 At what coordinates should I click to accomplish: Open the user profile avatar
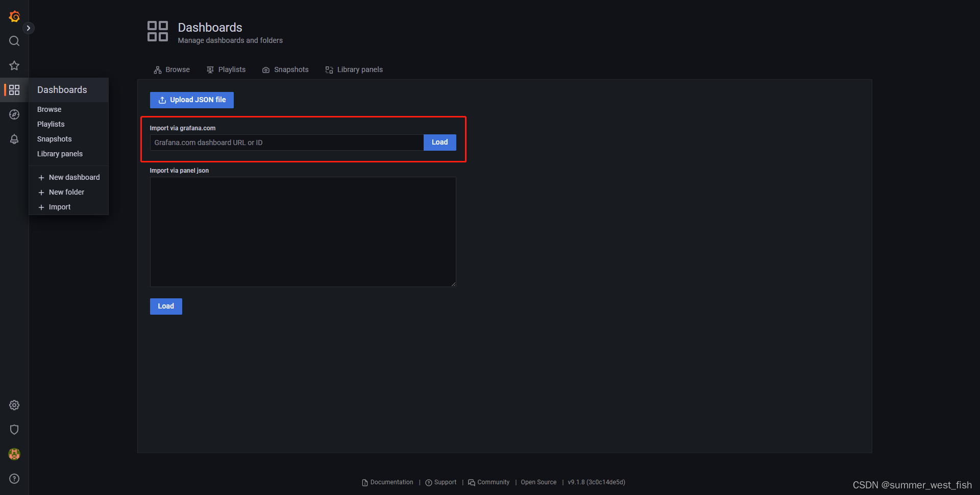click(14, 454)
